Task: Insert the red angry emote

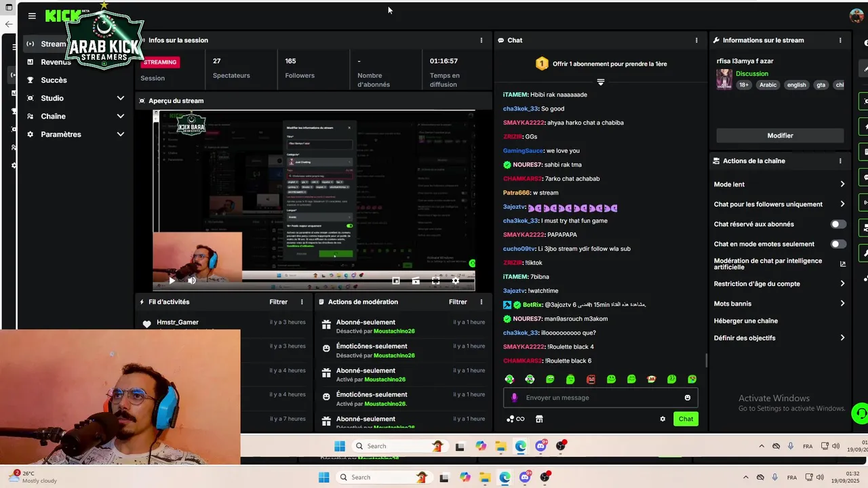Action: [591, 380]
